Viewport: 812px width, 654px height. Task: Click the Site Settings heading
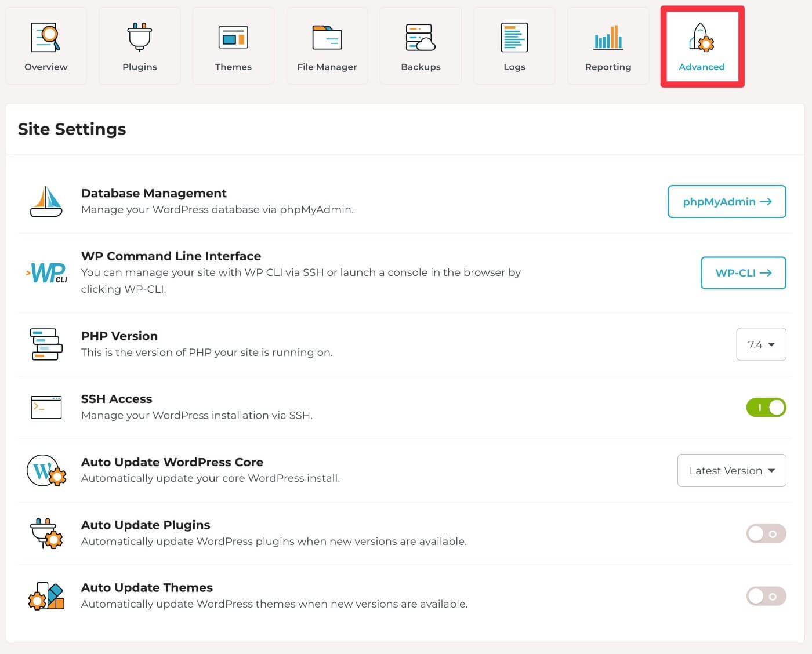pyautogui.click(x=72, y=129)
